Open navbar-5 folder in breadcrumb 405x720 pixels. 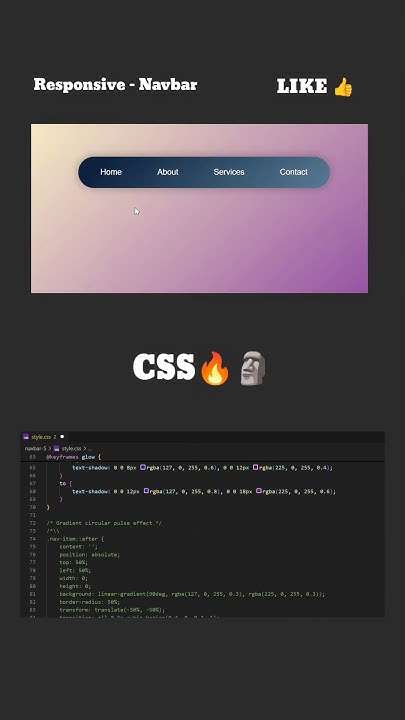(35, 448)
